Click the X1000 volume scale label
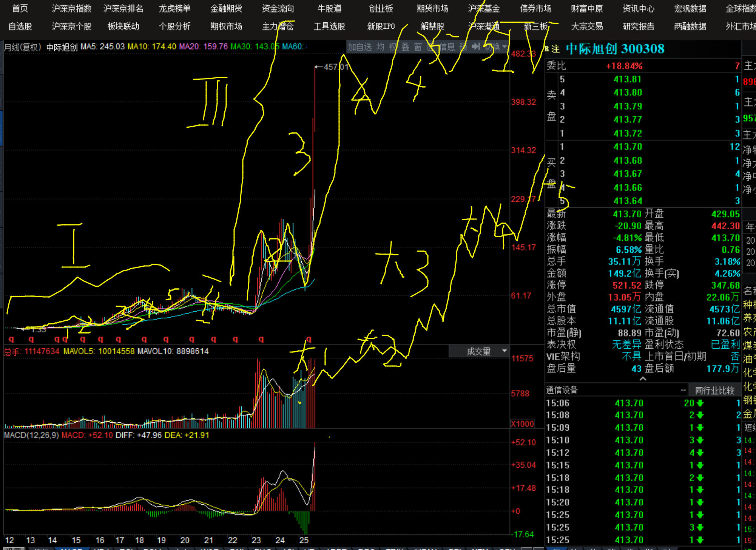The height and width of the screenshot is (550, 756). pos(522,423)
